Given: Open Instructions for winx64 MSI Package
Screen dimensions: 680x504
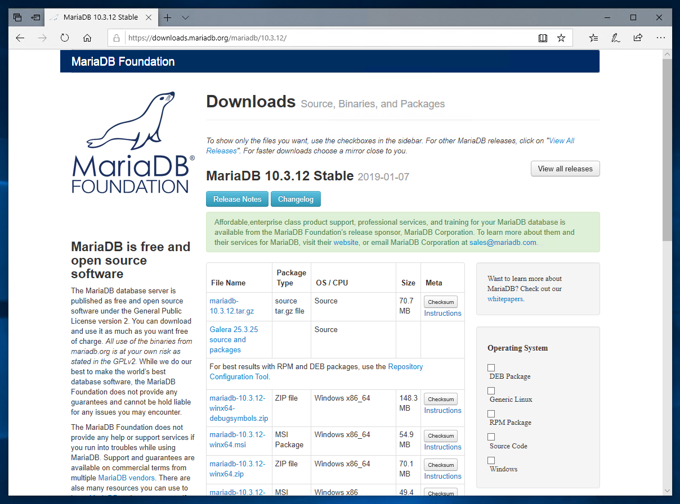Looking at the screenshot, I should 442,447.
